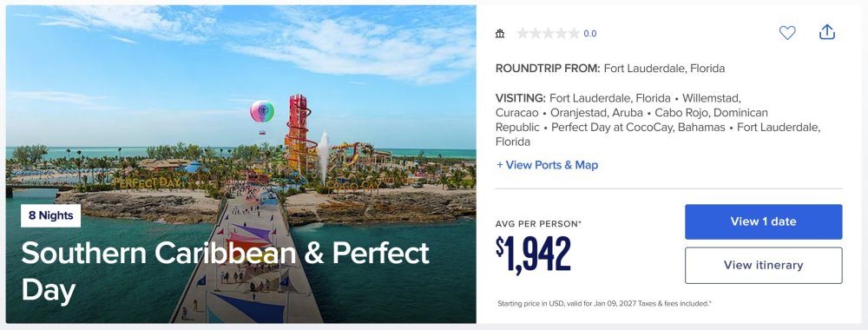Select the fifth rating star

pos(574,33)
